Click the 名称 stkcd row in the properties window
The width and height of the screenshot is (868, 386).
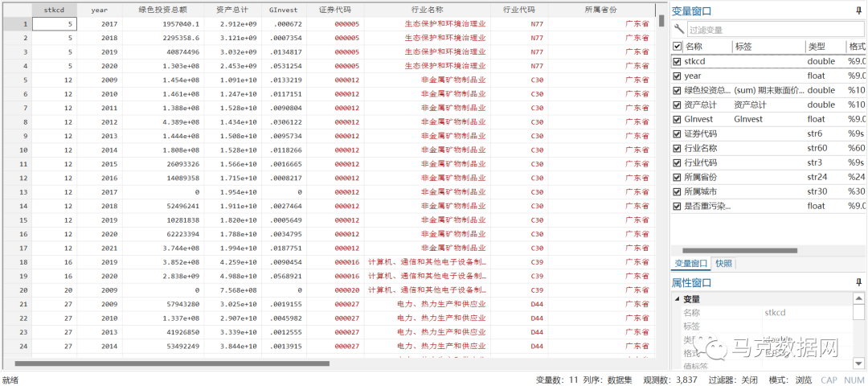tap(762, 312)
